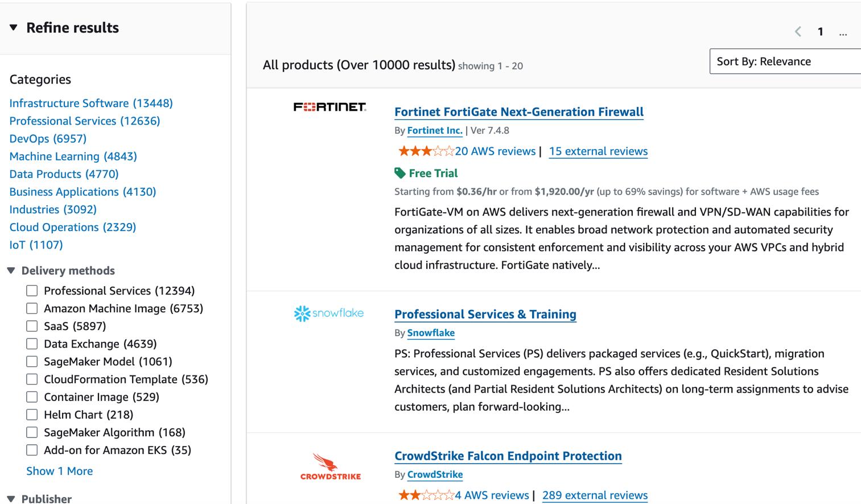Image resolution: width=861 pixels, height=504 pixels.
Task: Click Show 1 More delivery methods
Action: click(x=59, y=471)
